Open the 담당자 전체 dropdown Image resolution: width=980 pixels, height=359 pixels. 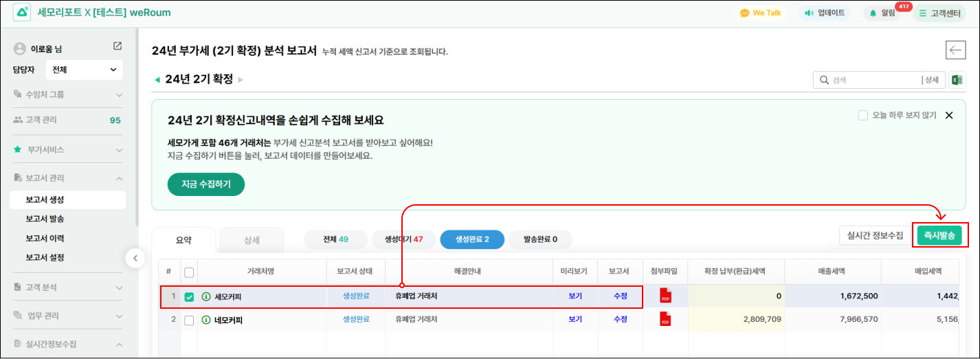coord(84,69)
